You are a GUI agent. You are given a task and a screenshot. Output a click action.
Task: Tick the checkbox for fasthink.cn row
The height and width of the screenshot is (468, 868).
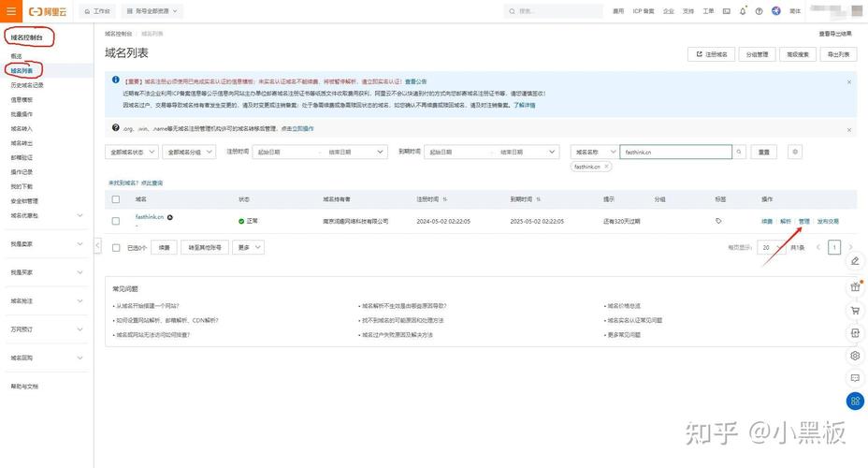click(x=116, y=221)
